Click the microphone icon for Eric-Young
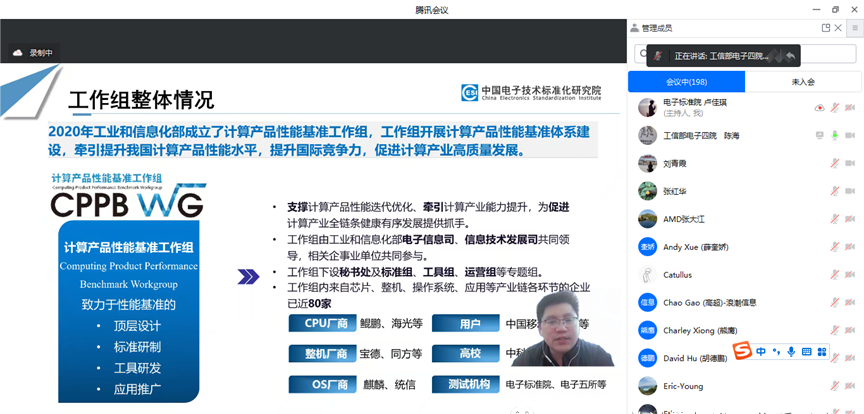This screenshot has height=414, width=864. (835, 386)
